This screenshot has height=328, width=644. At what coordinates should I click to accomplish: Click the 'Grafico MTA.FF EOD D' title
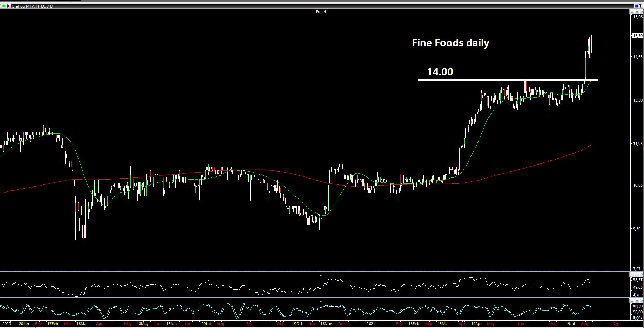point(32,6)
